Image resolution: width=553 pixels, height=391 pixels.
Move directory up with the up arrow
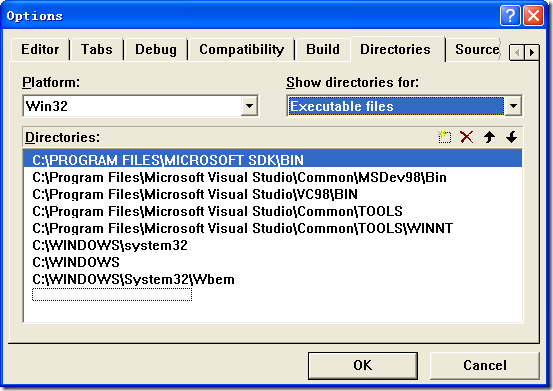(489, 137)
